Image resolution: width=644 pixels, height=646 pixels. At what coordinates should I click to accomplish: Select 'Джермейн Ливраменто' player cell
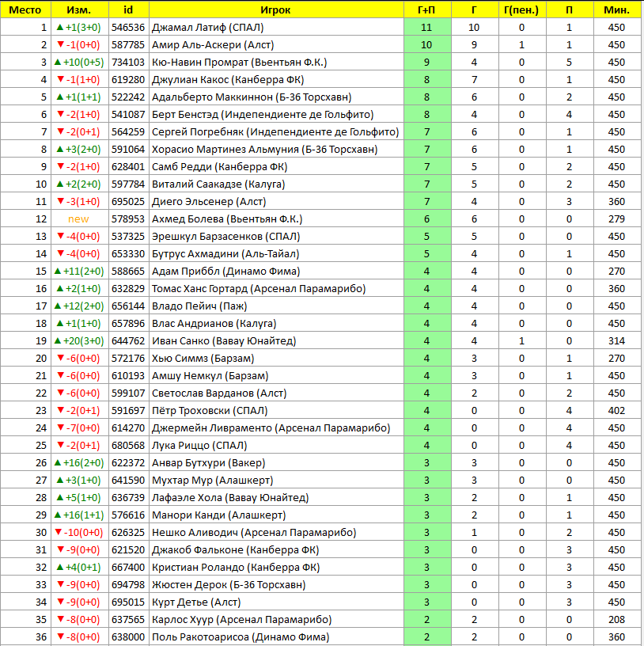(x=276, y=427)
